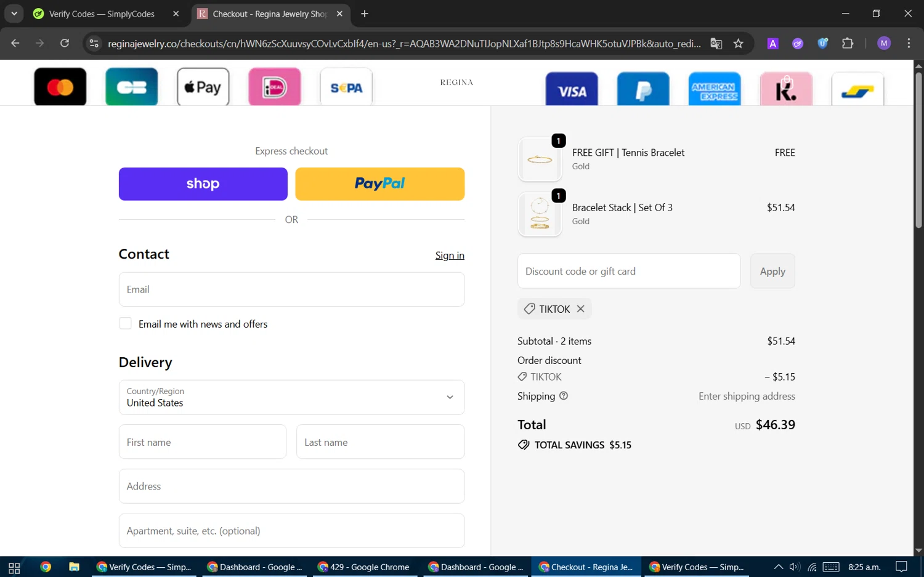The height and width of the screenshot is (577, 924).
Task: Click the Mastercard payment icon
Action: (x=60, y=87)
